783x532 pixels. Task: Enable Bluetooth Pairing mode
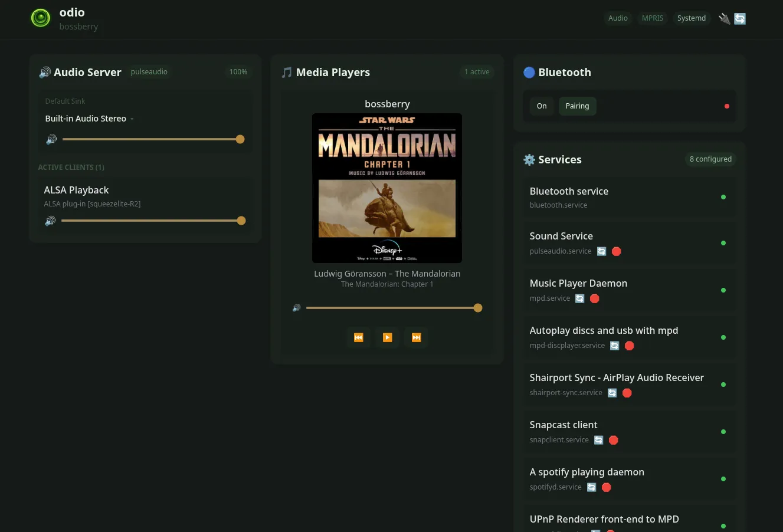[x=577, y=106]
